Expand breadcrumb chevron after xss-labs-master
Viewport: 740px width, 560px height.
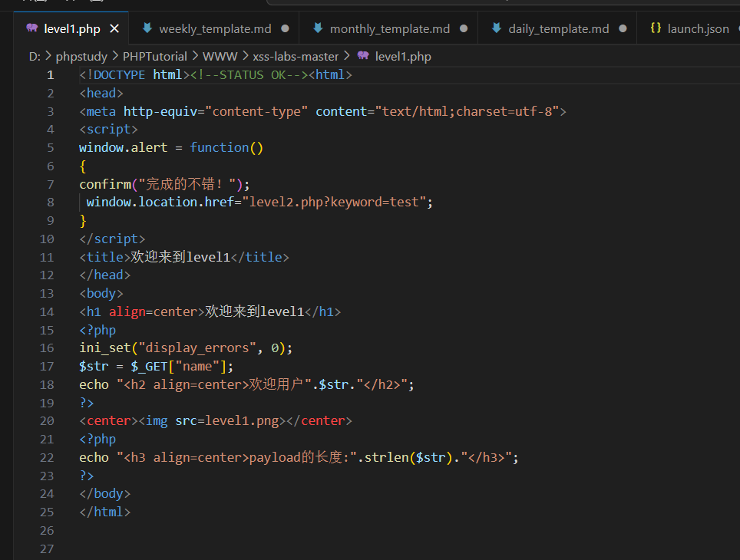click(347, 57)
